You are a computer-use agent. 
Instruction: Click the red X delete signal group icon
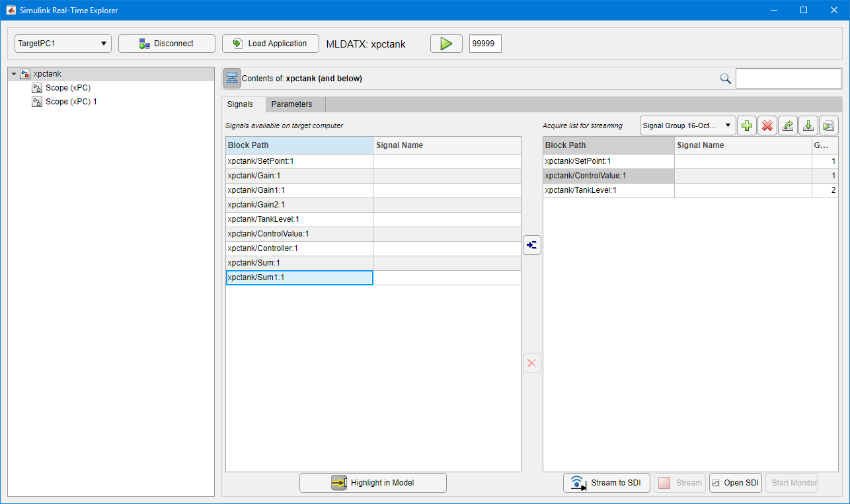point(767,126)
